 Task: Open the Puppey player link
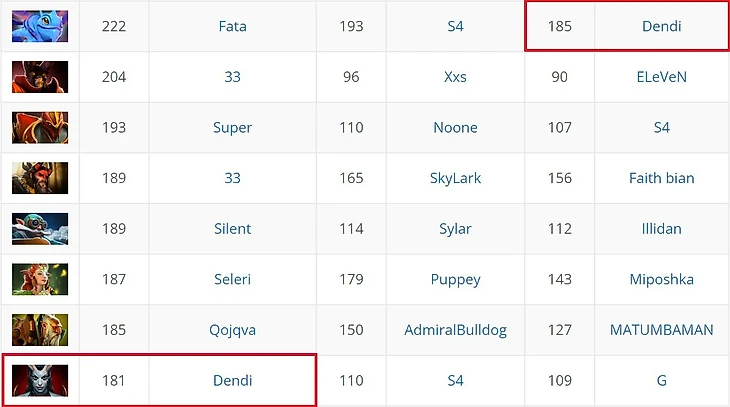(x=455, y=279)
